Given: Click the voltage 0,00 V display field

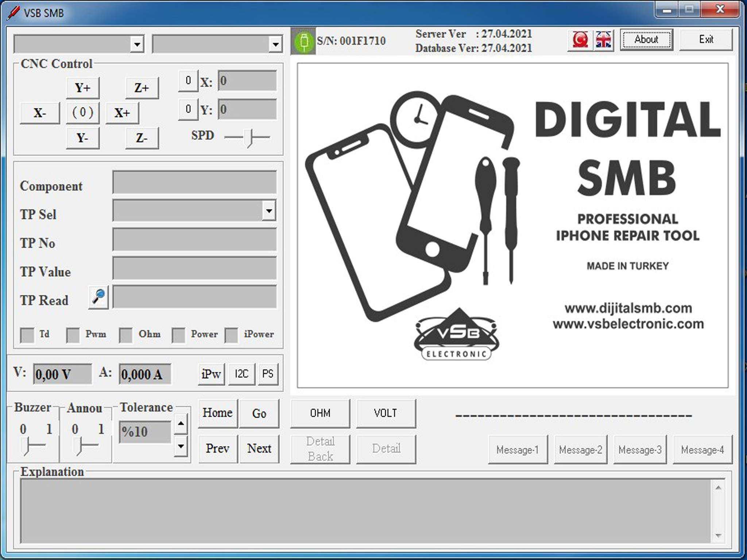Looking at the screenshot, I should tap(62, 374).
